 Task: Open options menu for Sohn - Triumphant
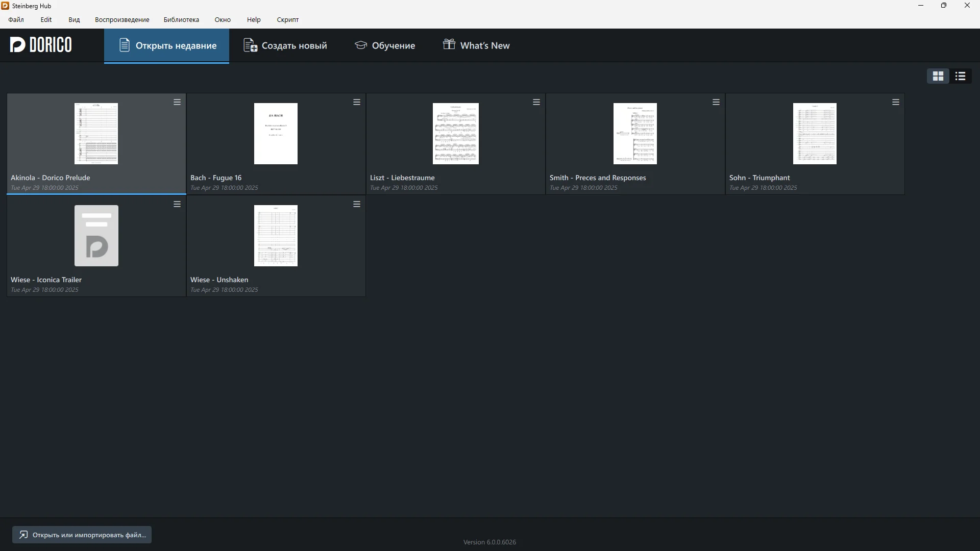pos(896,102)
